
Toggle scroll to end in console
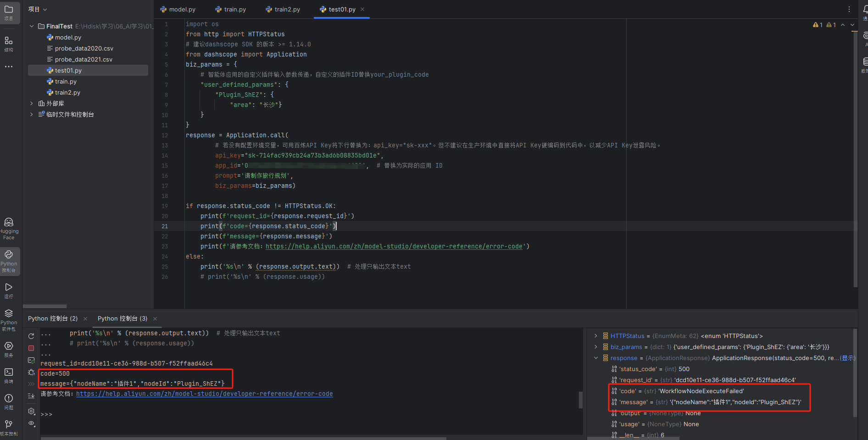tap(31, 395)
